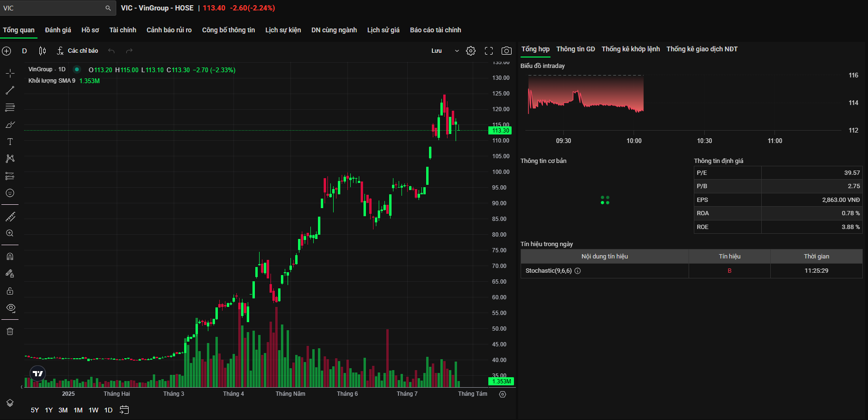Image resolution: width=868 pixels, height=420 pixels.
Task: Toggle magnet mode
Action: pos(10,257)
